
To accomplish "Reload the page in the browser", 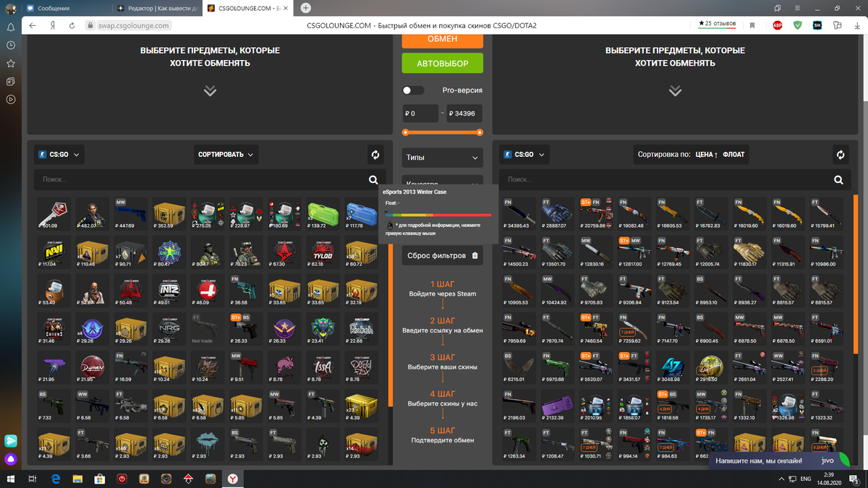I will coord(72,25).
